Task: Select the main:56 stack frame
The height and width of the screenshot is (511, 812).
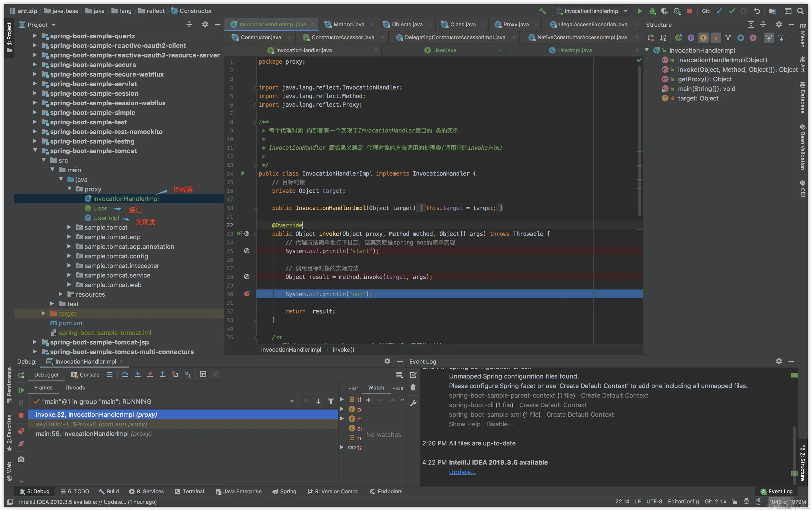Action: coord(93,434)
